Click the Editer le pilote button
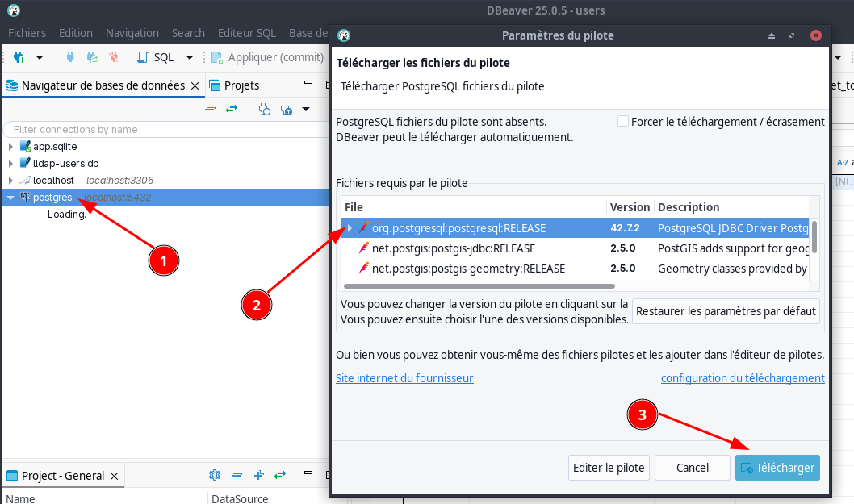Screen dimensions: 854x504 (x=609, y=468)
